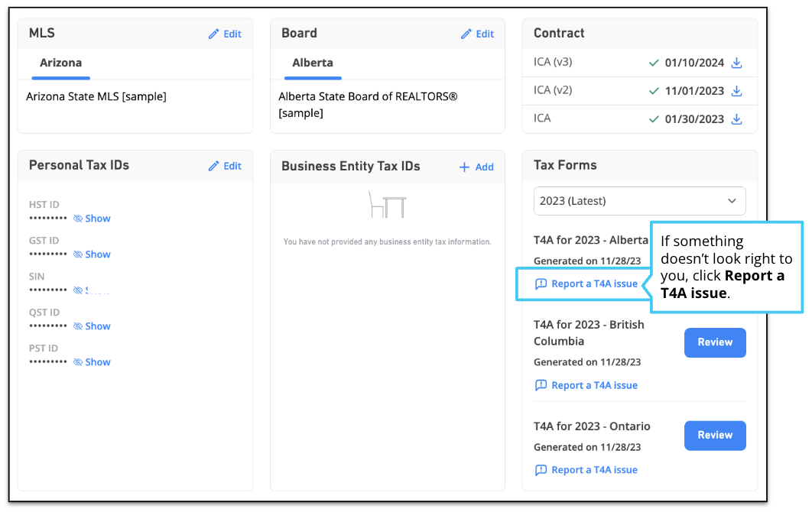This screenshot has height=512, width=812.
Task: Open the 2023 (Latest) tax year dropdown
Action: 639,201
